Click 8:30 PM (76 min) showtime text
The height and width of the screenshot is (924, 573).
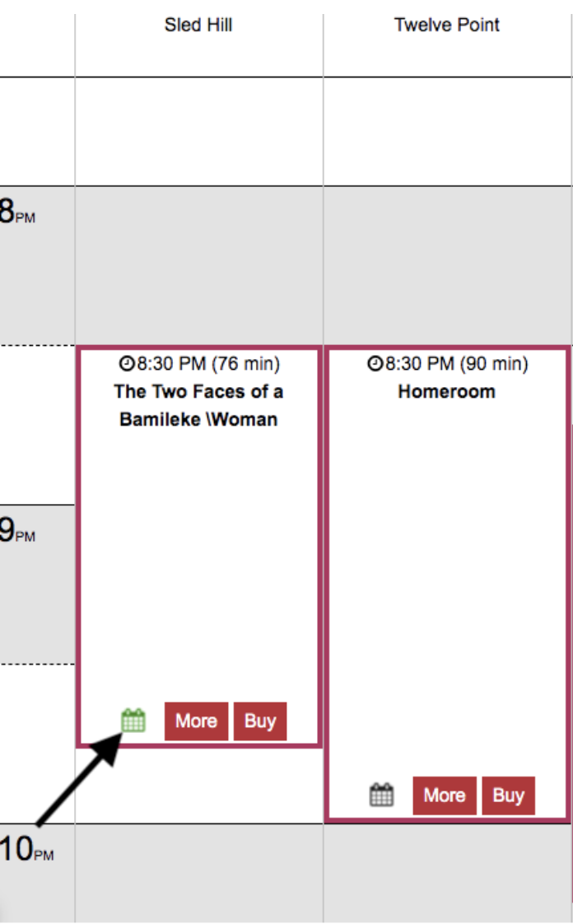click(208, 364)
